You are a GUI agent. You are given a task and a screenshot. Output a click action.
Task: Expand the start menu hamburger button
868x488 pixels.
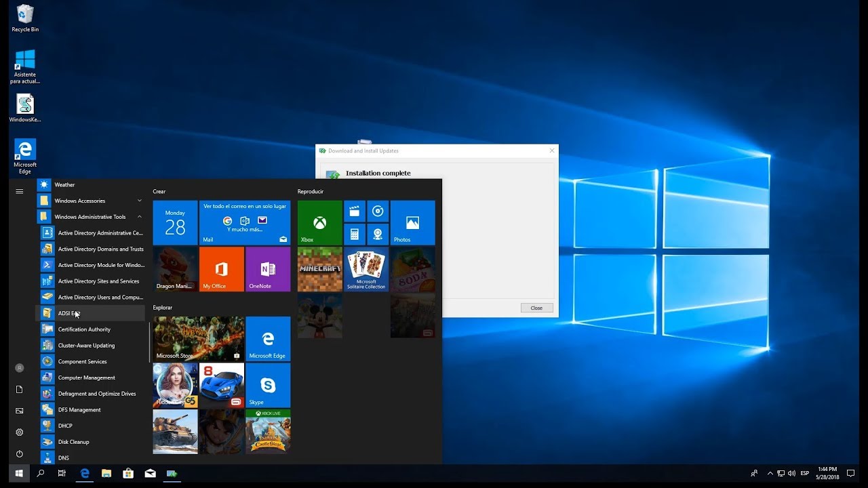[x=19, y=191]
